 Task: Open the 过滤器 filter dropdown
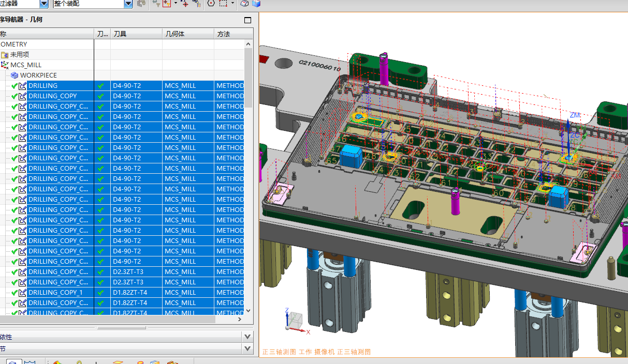click(44, 4)
